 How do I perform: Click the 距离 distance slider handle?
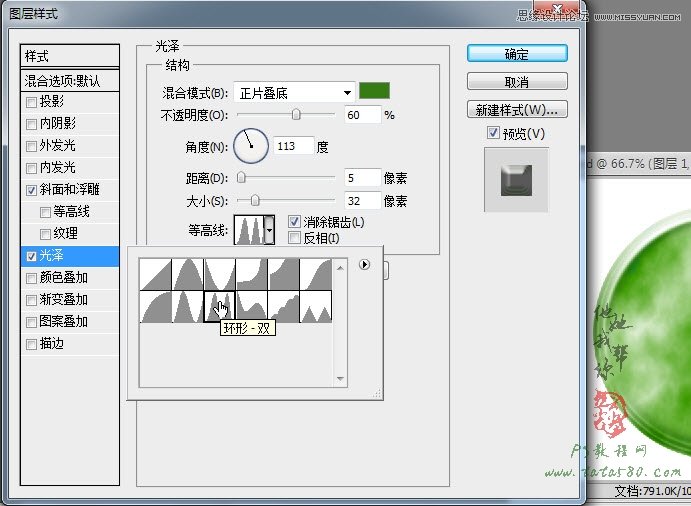pos(241,178)
